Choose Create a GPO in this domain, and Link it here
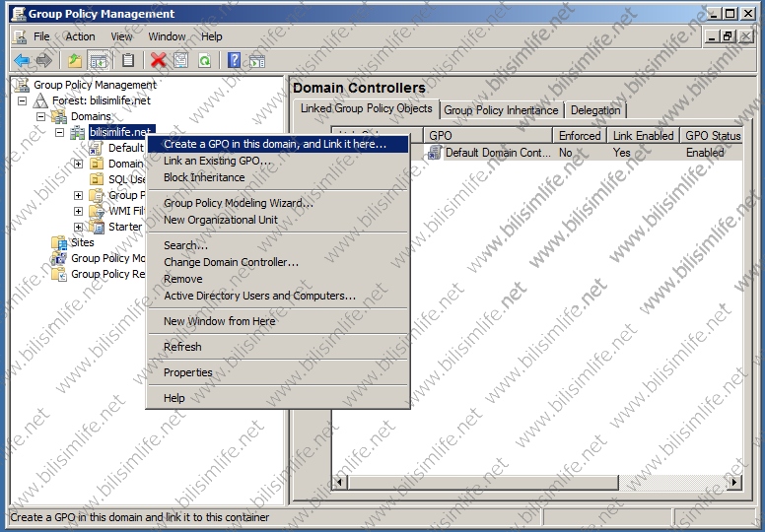The height and width of the screenshot is (532, 765). [x=278, y=145]
